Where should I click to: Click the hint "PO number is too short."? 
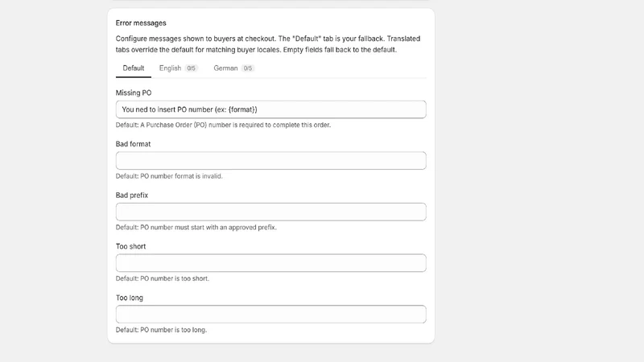(163, 278)
